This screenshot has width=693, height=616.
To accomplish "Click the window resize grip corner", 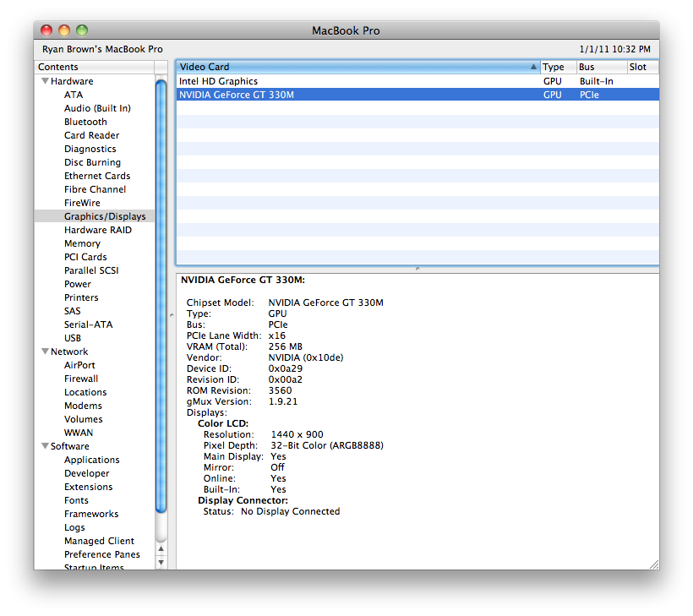I will pyautogui.click(x=654, y=564).
